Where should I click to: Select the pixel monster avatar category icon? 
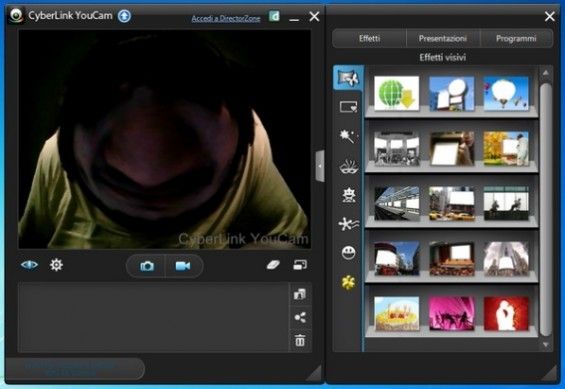point(348,195)
